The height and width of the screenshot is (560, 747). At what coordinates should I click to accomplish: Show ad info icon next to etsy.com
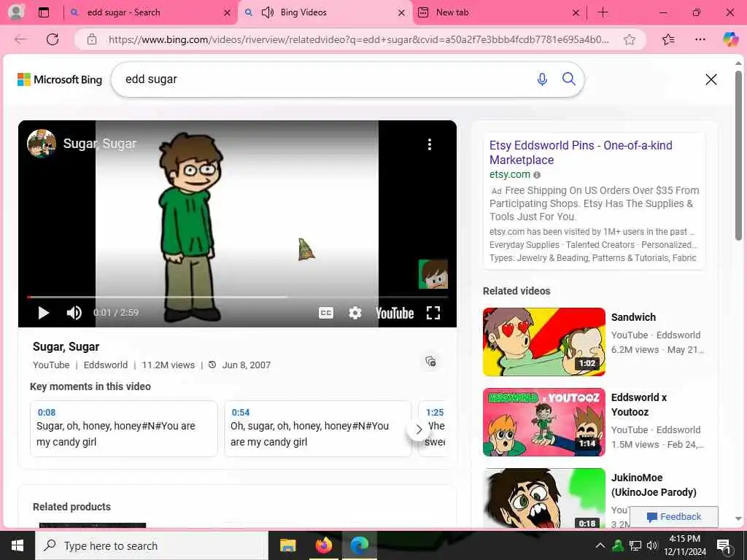[537, 175]
